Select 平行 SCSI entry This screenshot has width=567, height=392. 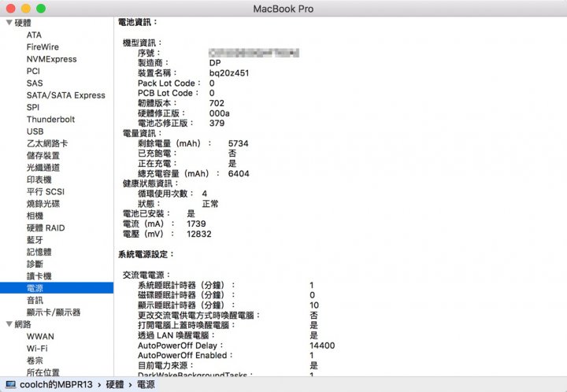[x=46, y=191]
